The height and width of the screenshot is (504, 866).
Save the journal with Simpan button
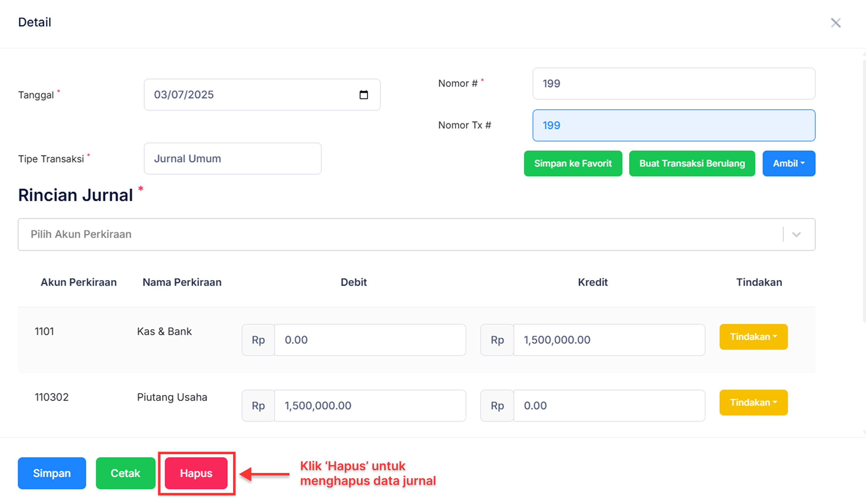click(52, 473)
